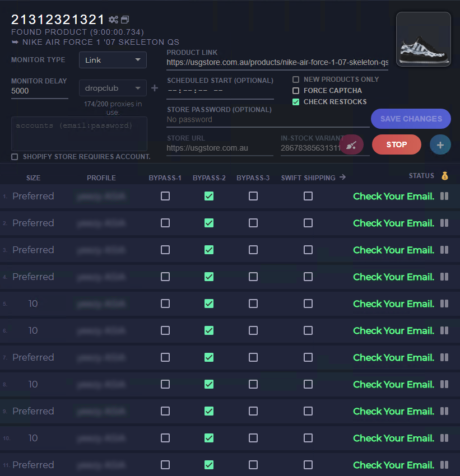Click '174/200 proxies in use' text

tap(113, 108)
